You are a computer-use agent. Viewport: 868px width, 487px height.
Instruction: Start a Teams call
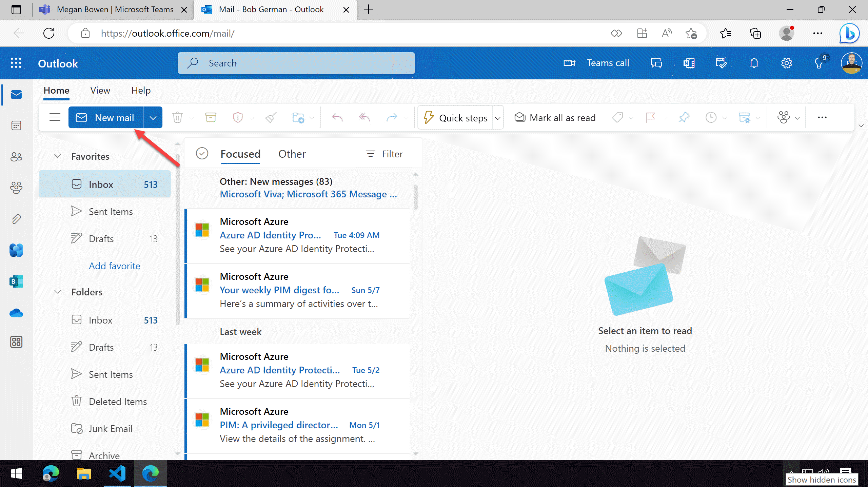point(596,63)
